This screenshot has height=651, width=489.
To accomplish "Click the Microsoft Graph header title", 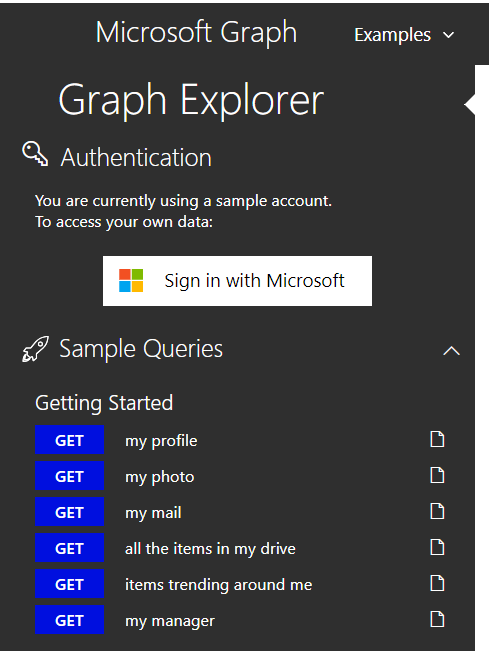I will [x=196, y=33].
